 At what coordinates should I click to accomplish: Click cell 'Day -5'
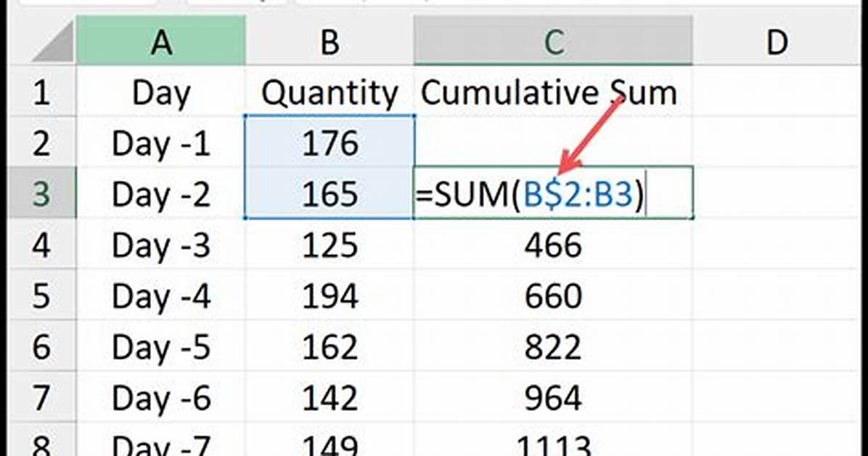(x=161, y=346)
